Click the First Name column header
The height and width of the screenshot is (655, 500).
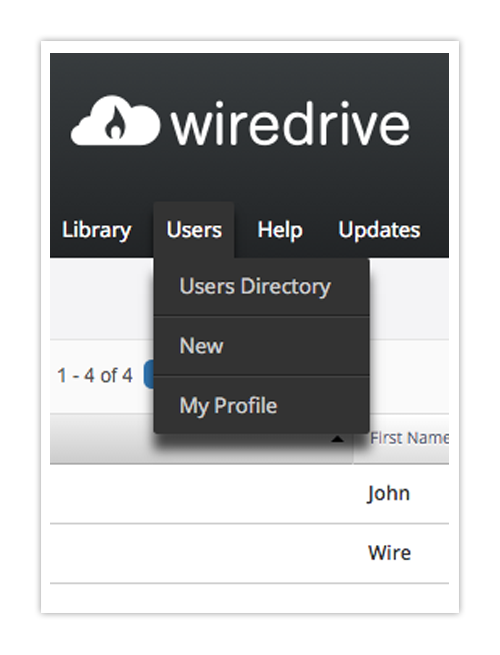pos(409,438)
